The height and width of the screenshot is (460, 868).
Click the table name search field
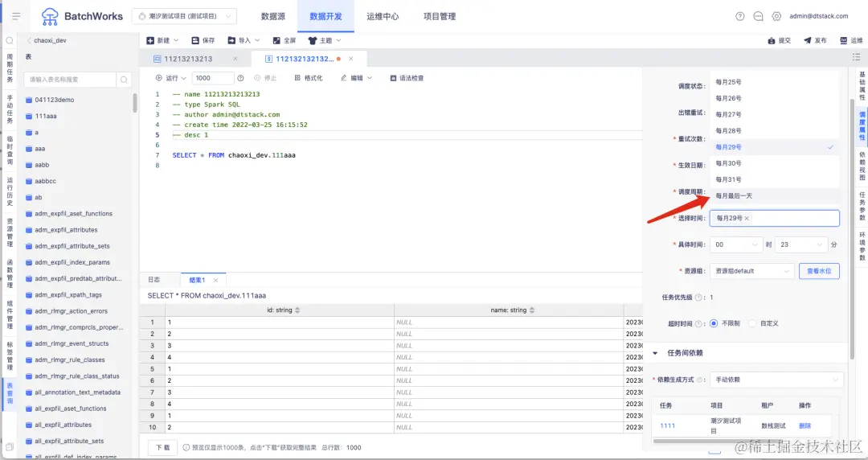(x=70, y=80)
